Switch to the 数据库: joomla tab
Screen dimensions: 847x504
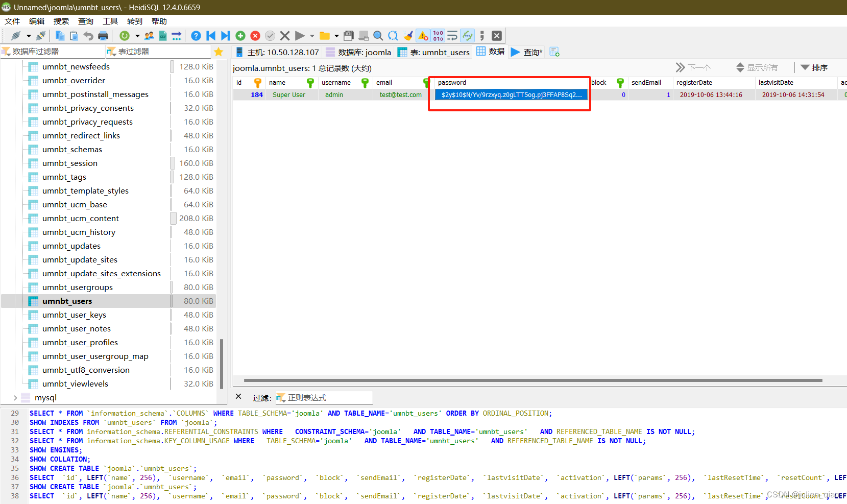point(358,52)
